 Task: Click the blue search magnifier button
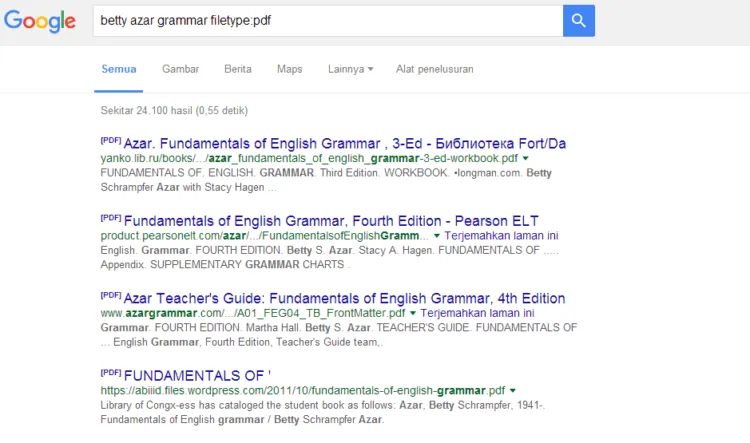(x=579, y=21)
